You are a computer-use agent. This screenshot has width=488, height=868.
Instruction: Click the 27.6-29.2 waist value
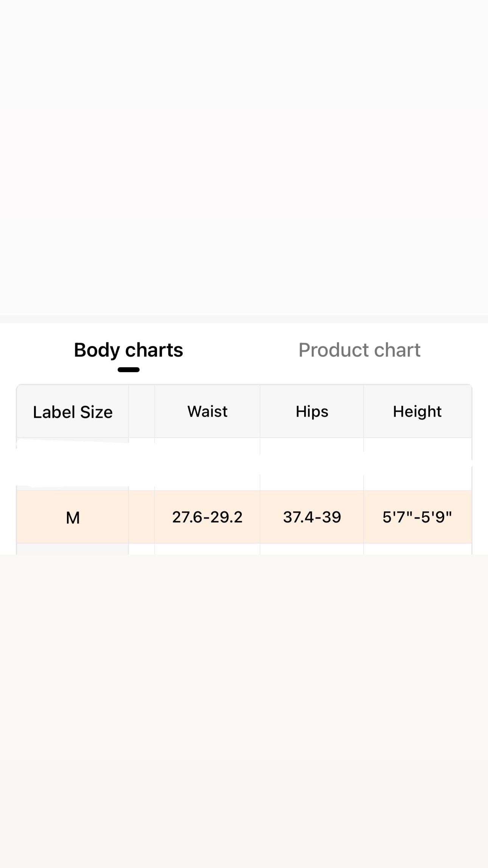pyautogui.click(x=207, y=517)
